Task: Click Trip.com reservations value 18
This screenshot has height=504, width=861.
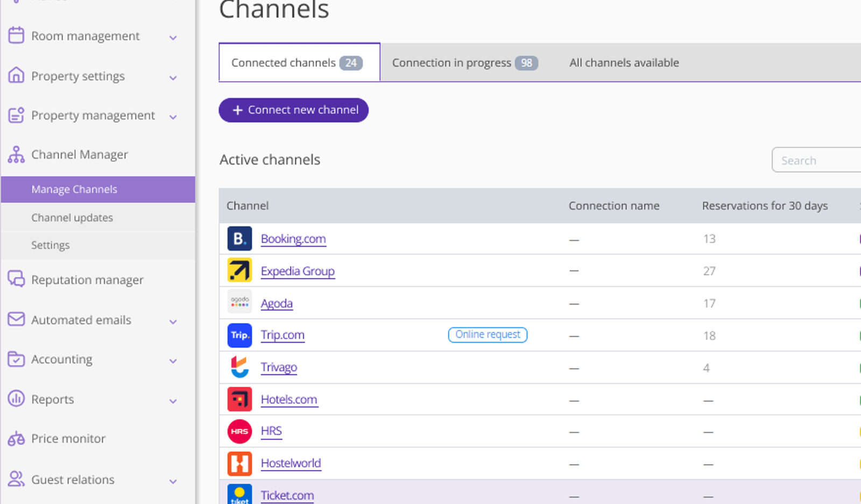Action: pos(709,335)
